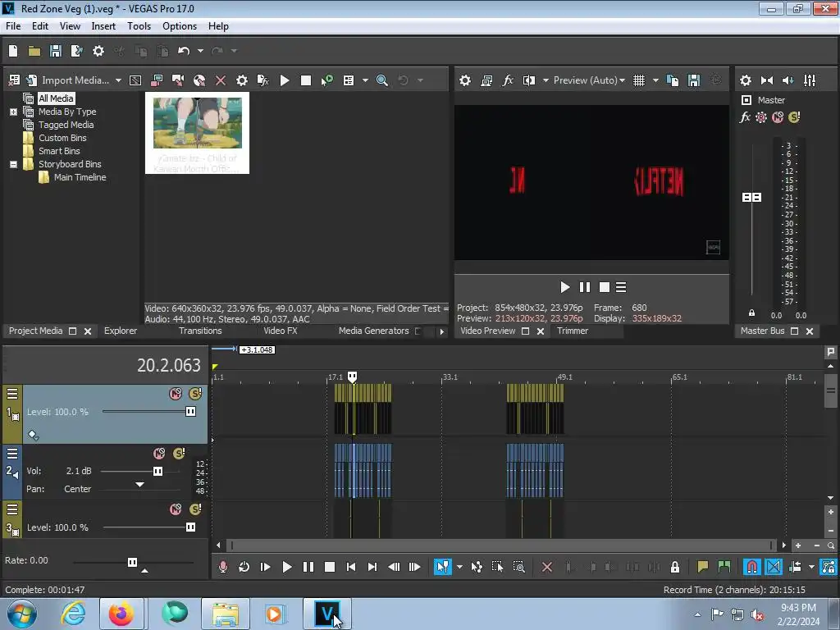Toggle split screen view in preview
840x630 pixels.
click(529, 80)
